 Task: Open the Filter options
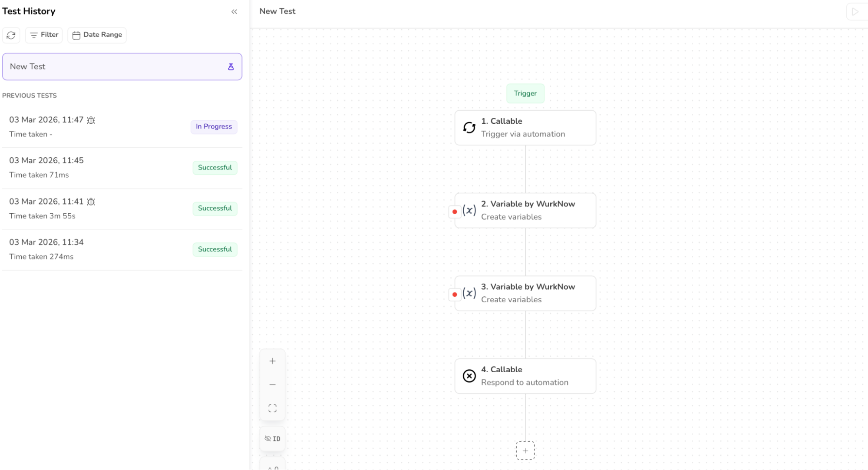click(44, 35)
